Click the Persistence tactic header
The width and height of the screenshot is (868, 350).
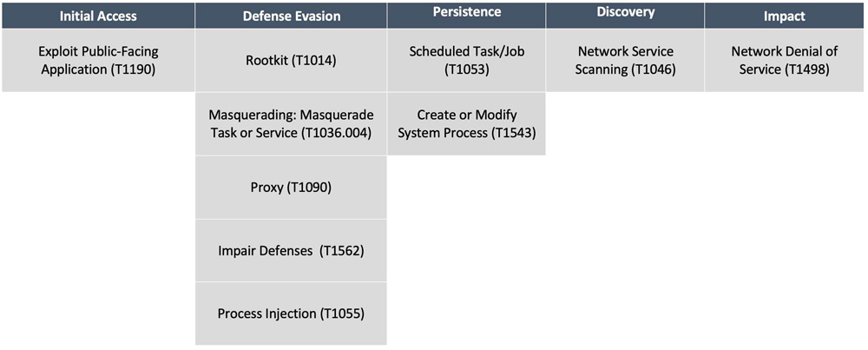click(x=466, y=13)
